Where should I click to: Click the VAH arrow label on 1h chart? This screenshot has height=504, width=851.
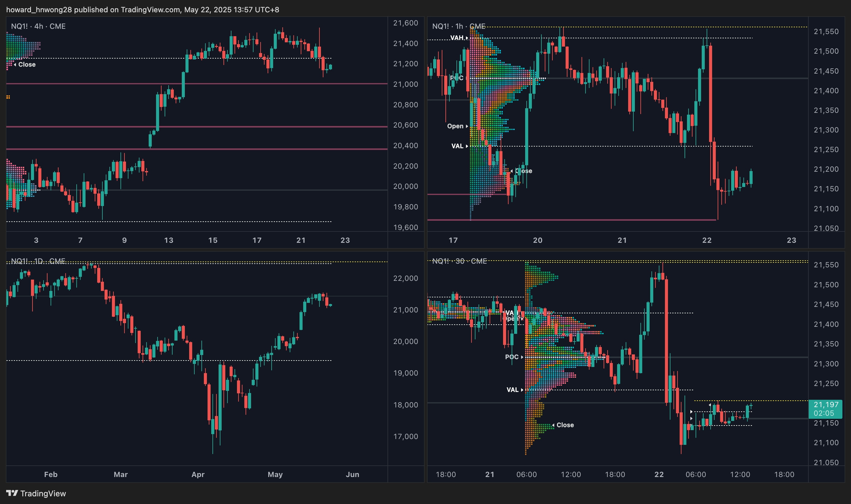click(458, 38)
